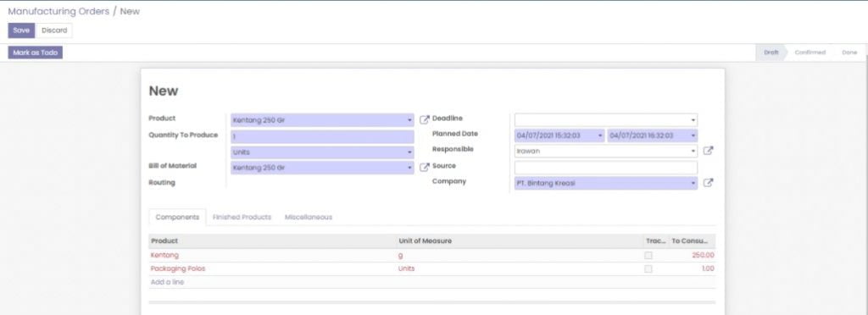The image size is (868, 315).
Task: Sort by Track column header
Action: coord(655,241)
